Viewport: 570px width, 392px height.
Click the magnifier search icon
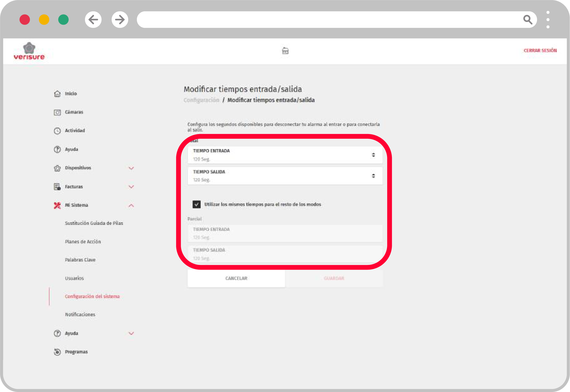527,20
